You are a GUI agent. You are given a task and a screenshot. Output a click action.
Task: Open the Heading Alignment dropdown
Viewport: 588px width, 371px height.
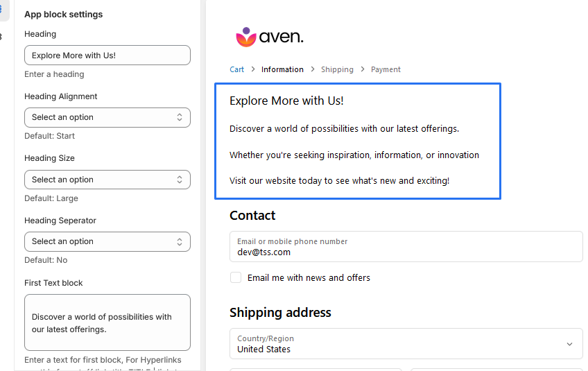point(107,117)
